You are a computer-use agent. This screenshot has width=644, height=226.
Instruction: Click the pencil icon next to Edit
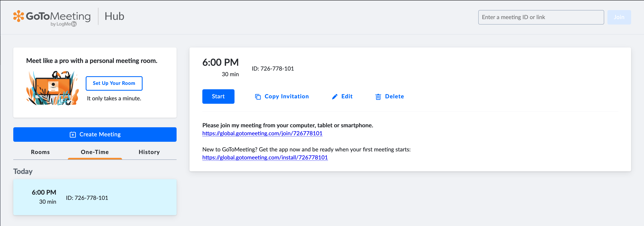[x=334, y=97]
